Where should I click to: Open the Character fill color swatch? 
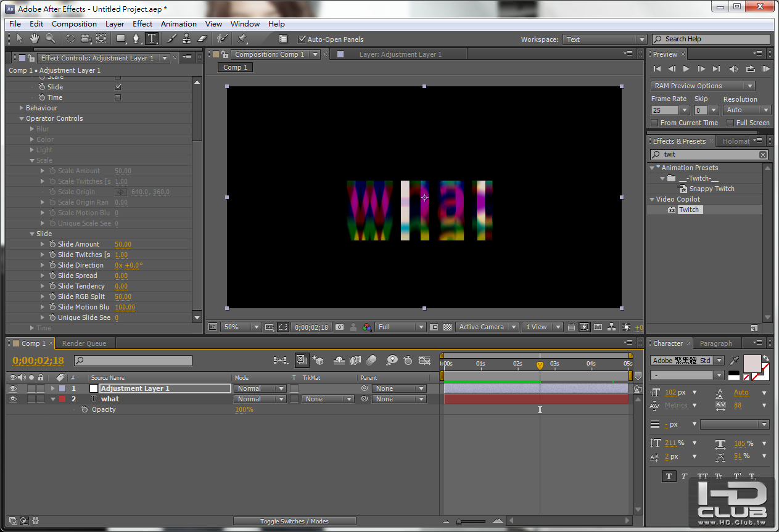pyautogui.click(x=752, y=364)
